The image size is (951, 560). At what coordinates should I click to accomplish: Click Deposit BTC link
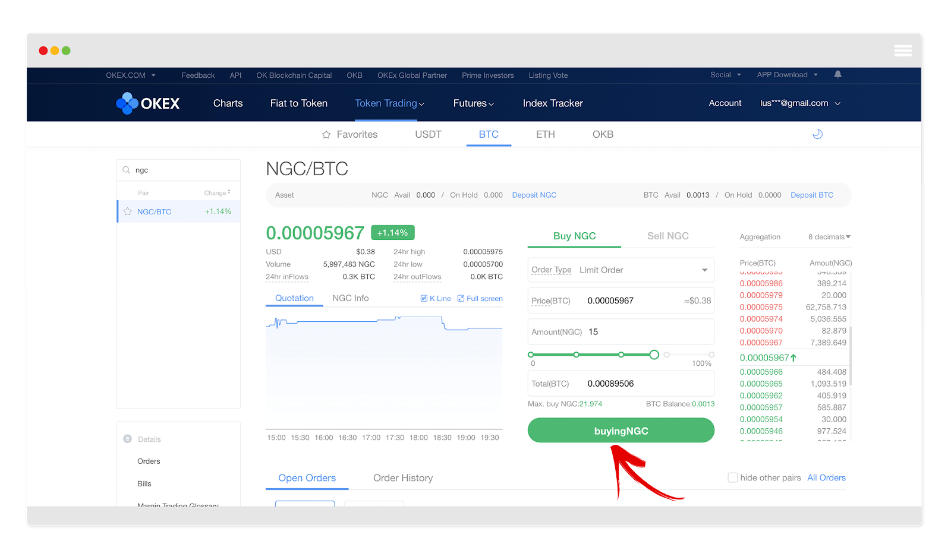pos(812,195)
